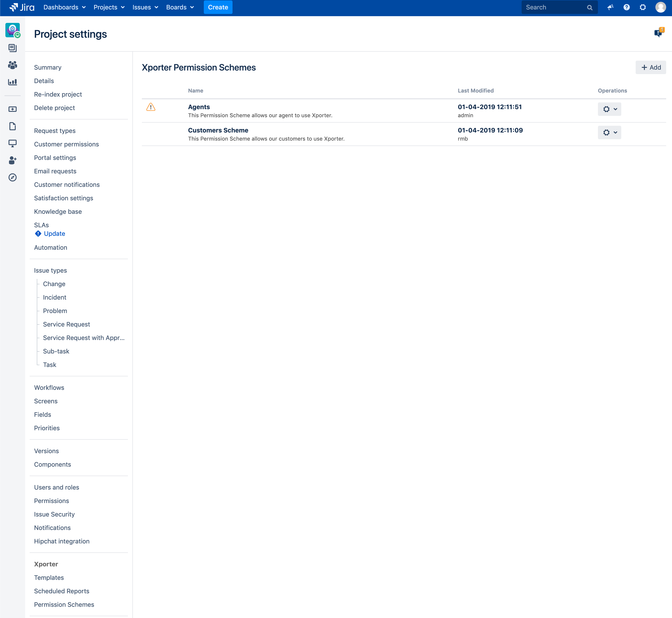Click the SLAs Update link
672x618 pixels.
tap(54, 233)
